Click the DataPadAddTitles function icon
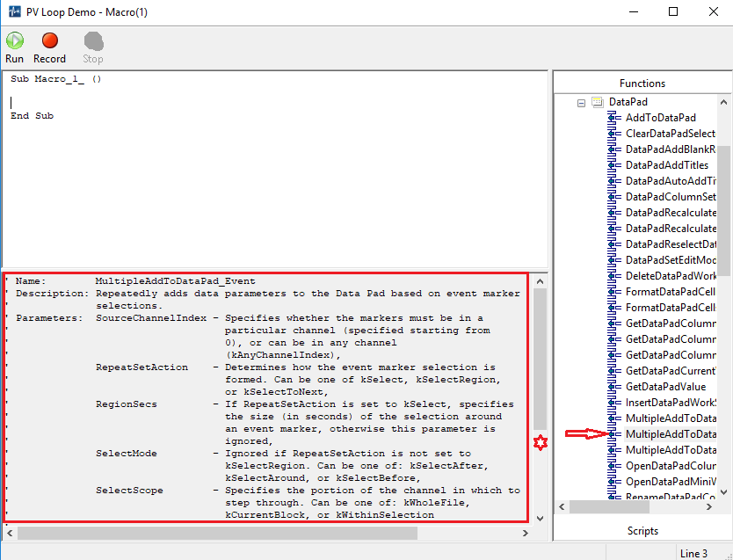733x560 pixels. [x=613, y=165]
